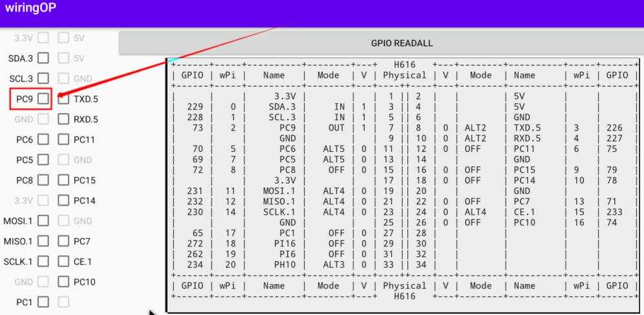The width and height of the screenshot is (644, 315).
Task: Toggle the RXD.5 pin checkbox
Action: [63, 119]
